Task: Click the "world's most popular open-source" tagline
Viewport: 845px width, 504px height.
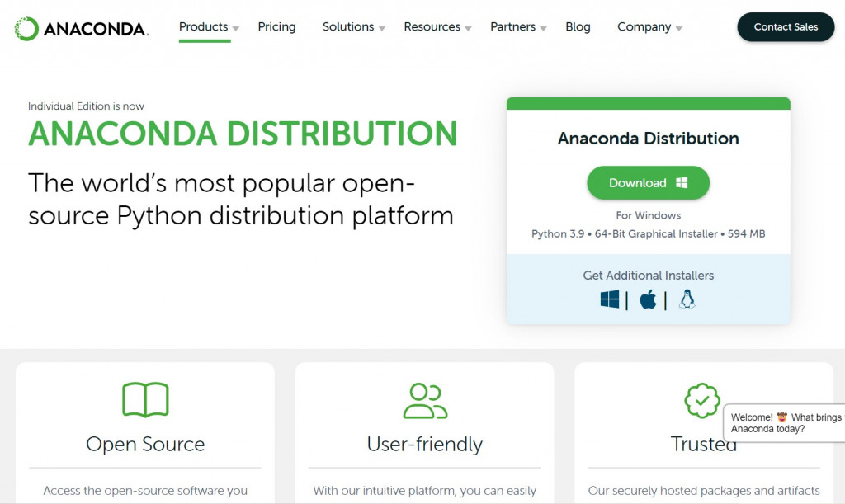Action: 241,200
